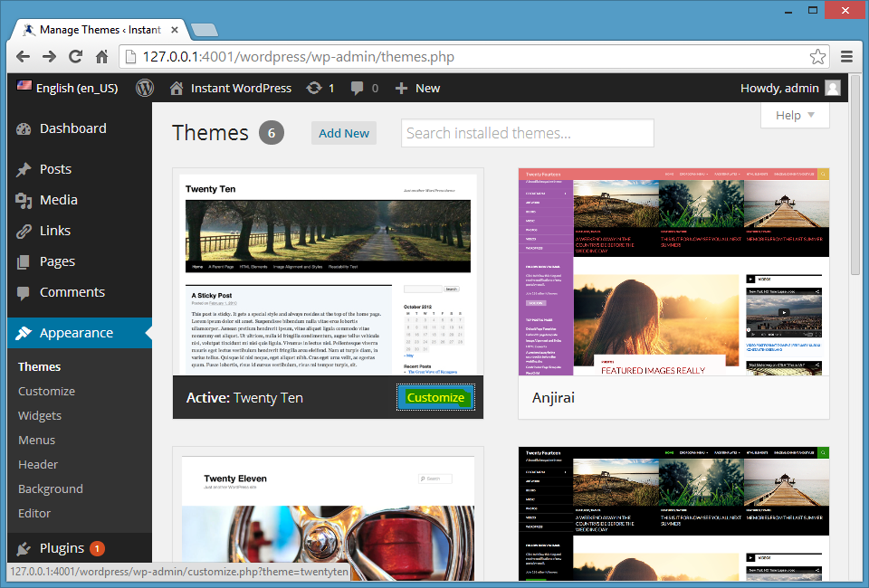
Task: Open the Chrome menu icon
Action: click(x=846, y=57)
